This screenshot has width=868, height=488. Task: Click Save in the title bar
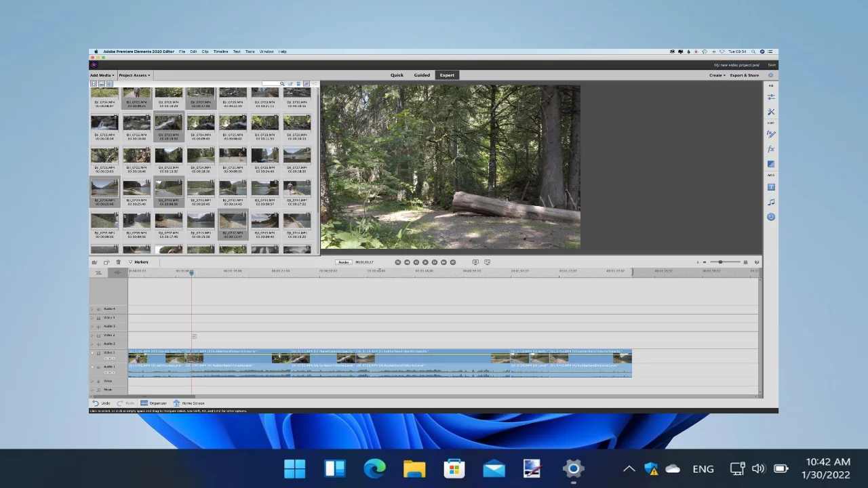pos(772,65)
